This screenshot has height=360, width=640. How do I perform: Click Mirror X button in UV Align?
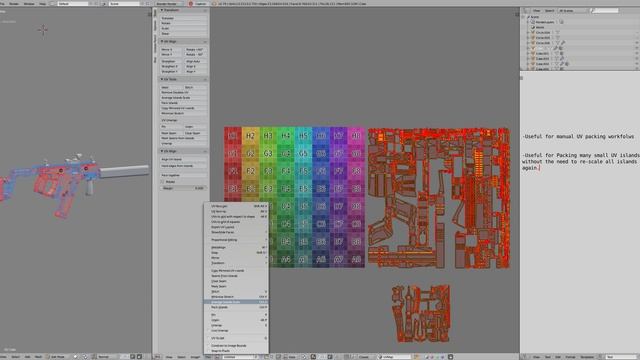point(171,49)
